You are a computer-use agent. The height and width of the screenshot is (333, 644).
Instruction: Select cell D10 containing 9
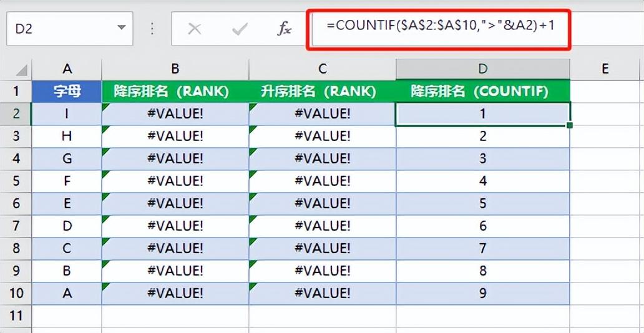[483, 293]
